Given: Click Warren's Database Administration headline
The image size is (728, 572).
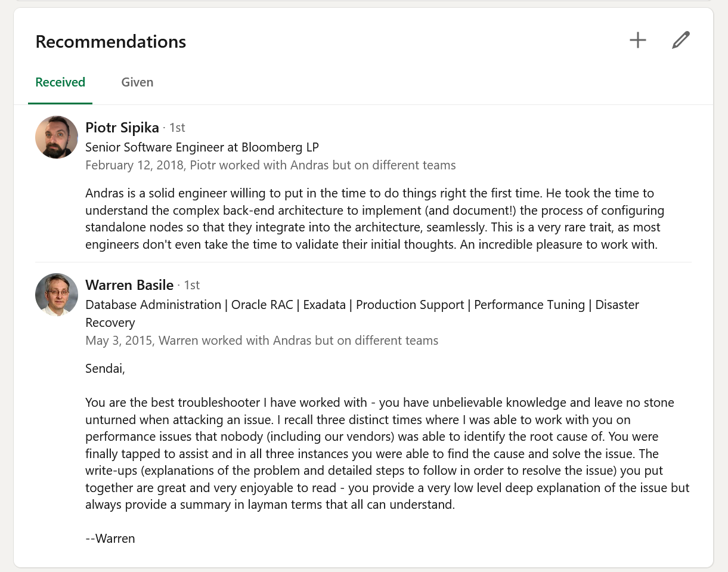Looking at the screenshot, I should (362, 305).
